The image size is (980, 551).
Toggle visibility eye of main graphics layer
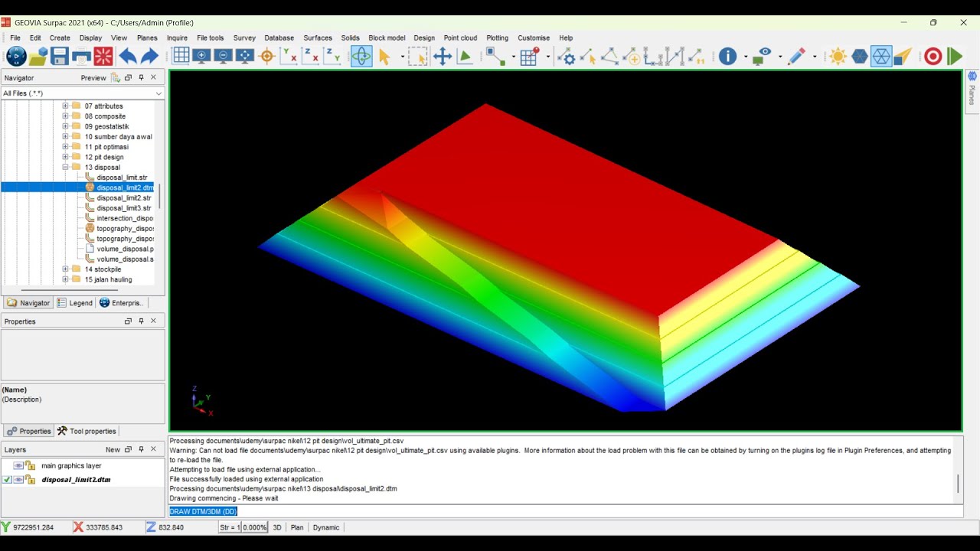(18, 465)
